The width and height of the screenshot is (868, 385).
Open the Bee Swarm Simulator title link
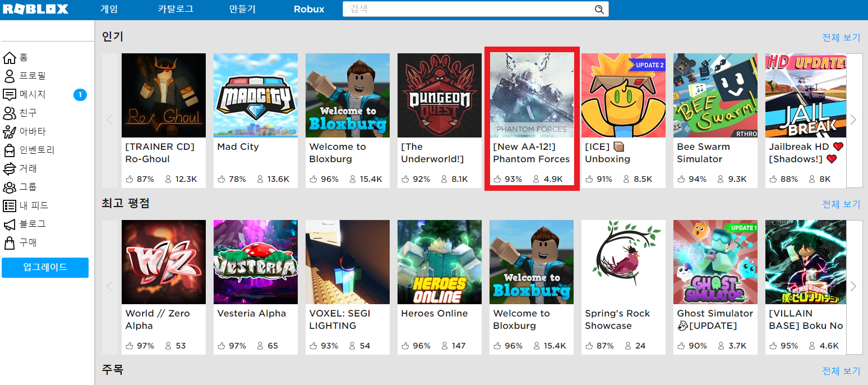coord(704,153)
